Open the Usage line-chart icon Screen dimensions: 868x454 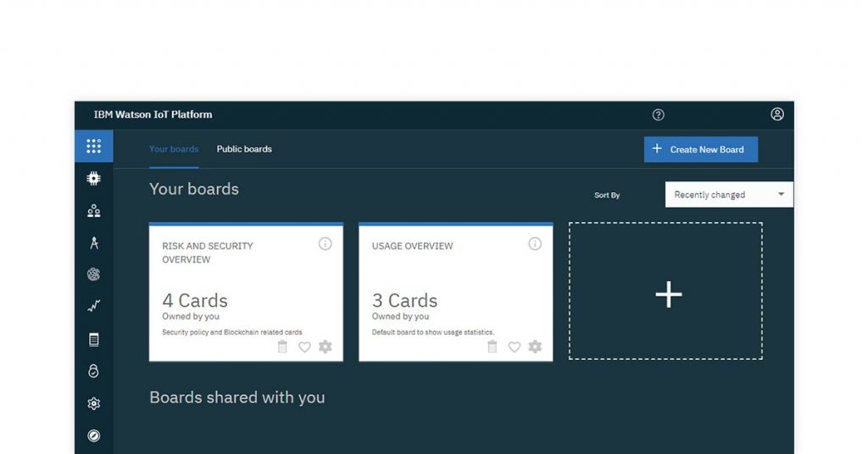(x=93, y=307)
